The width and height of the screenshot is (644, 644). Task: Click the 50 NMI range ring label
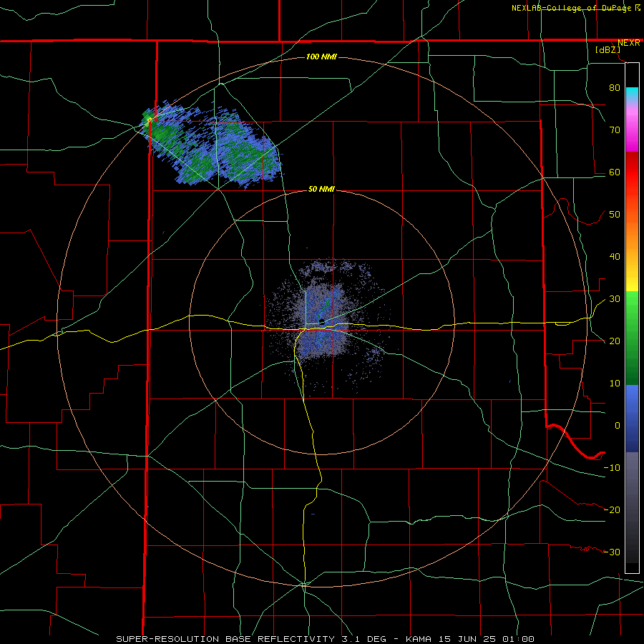pyautogui.click(x=321, y=190)
